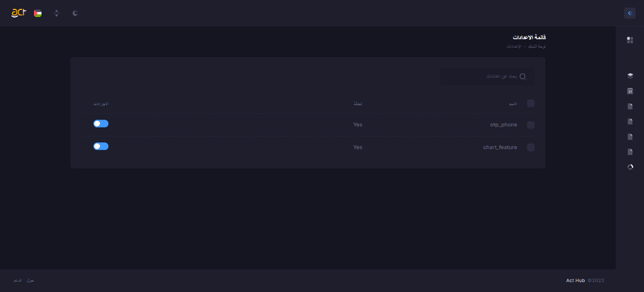Click the Act Hub footer link
This screenshot has width=644, height=292.
pyautogui.click(x=575, y=281)
